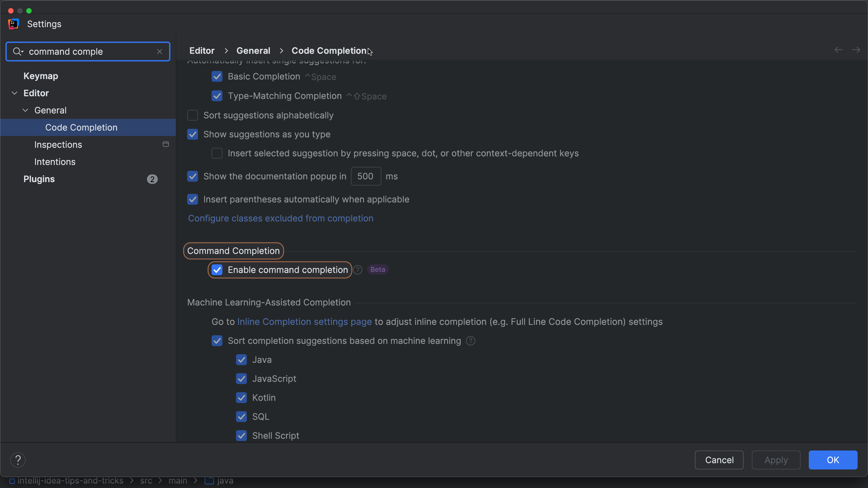This screenshot has width=868, height=488.
Task: Navigate back using the left arrow icon
Action: coord(839,50)
